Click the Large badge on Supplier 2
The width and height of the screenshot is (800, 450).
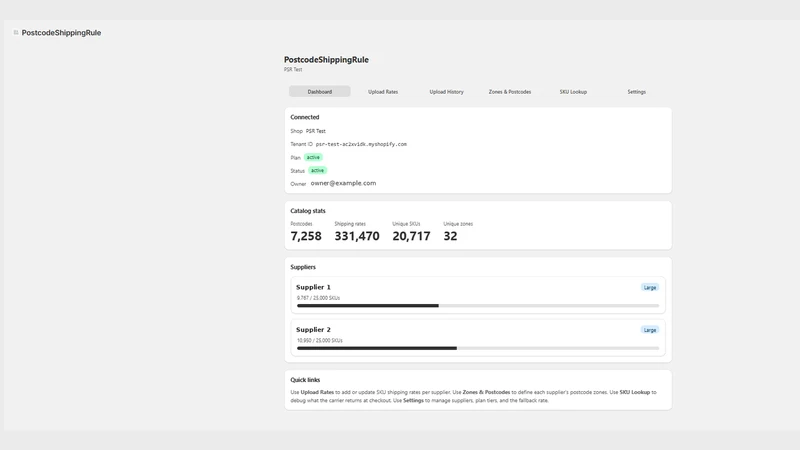pyautogui.click(x=649, y=330)
